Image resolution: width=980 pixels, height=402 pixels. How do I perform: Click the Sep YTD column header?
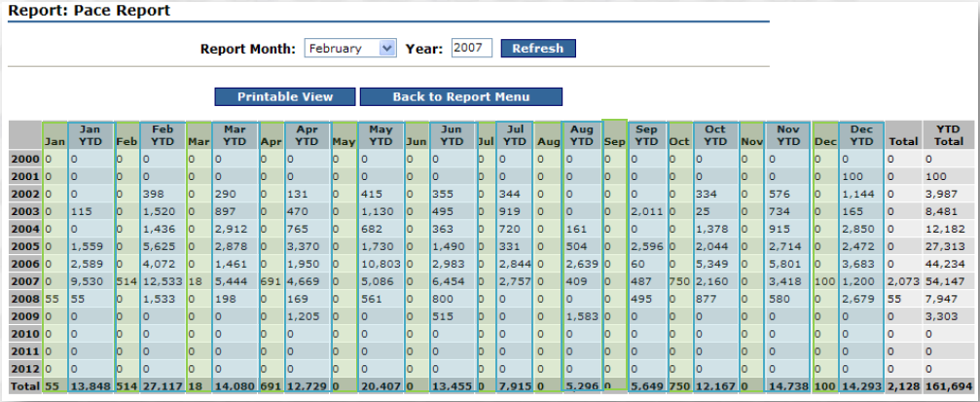(647, 135)
